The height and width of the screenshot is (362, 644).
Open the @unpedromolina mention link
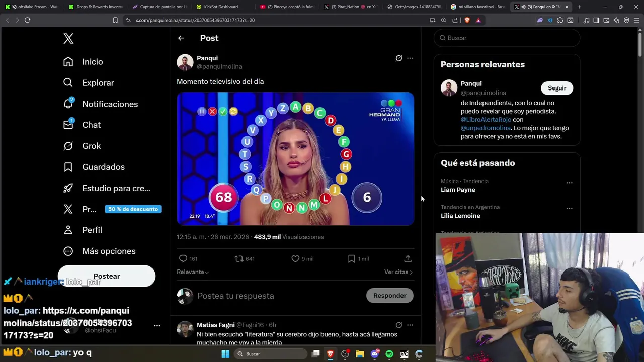tap(486, 128)
